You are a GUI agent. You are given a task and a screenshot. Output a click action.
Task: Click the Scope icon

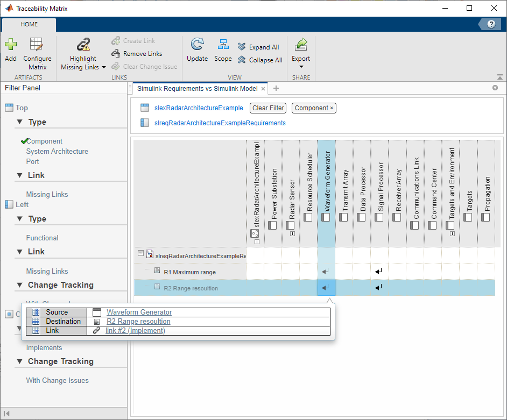223,44
